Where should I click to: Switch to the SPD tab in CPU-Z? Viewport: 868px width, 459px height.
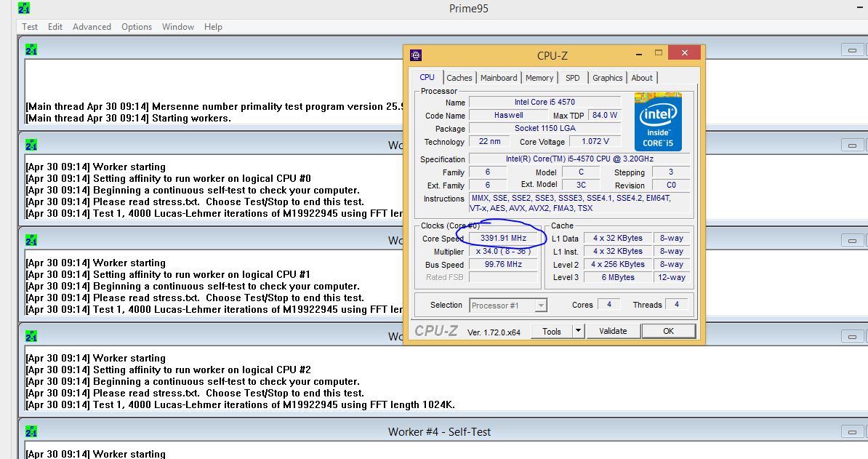pyautogui.click(x=573, y=78)
